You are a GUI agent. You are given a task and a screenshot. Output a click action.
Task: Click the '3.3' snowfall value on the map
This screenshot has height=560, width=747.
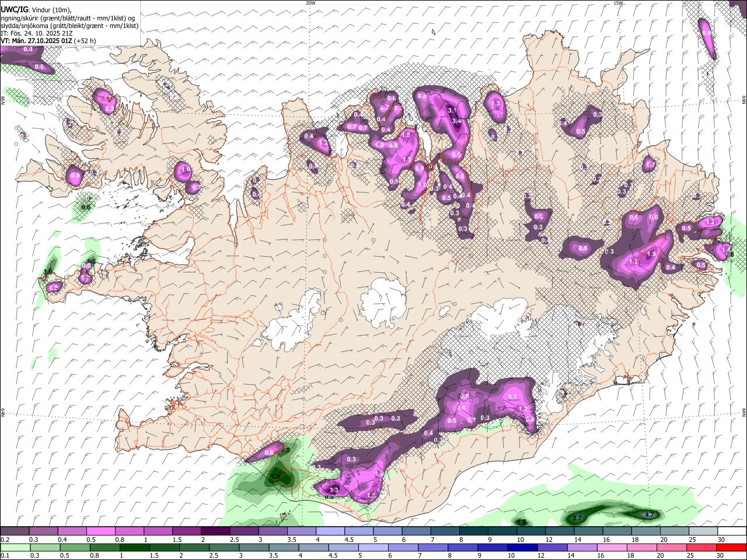tap(334, 489)
